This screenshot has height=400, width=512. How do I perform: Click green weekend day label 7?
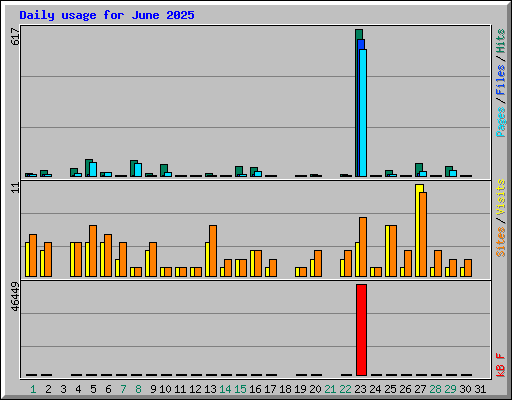123,389
